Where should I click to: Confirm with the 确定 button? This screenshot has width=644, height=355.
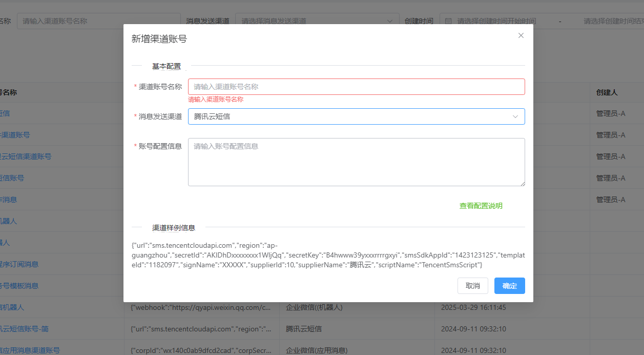[x=510, y=286]
